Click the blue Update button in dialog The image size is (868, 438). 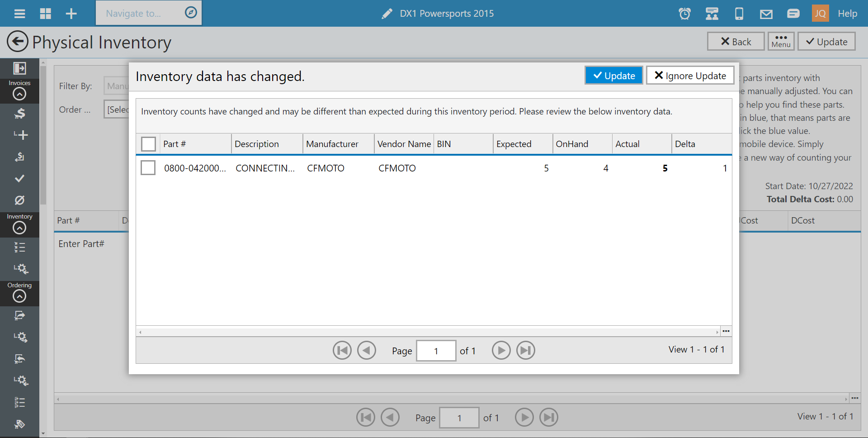pyautogui.click(x=614, y=76)
